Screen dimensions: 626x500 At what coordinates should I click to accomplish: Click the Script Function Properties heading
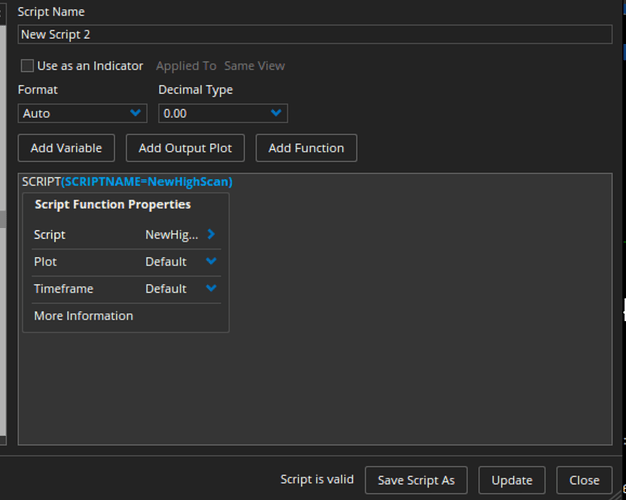(x=113, y=204)
